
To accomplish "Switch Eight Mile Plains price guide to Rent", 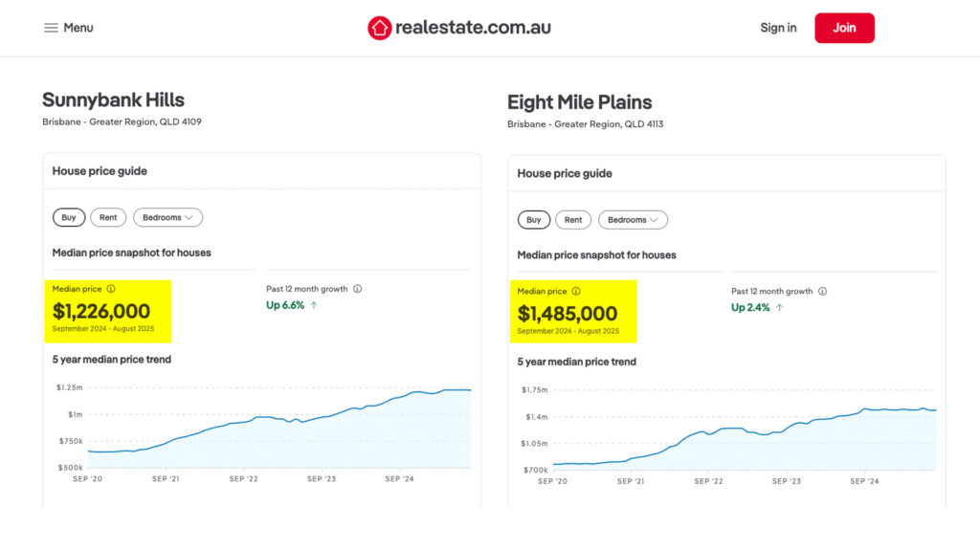I will 573,220.
